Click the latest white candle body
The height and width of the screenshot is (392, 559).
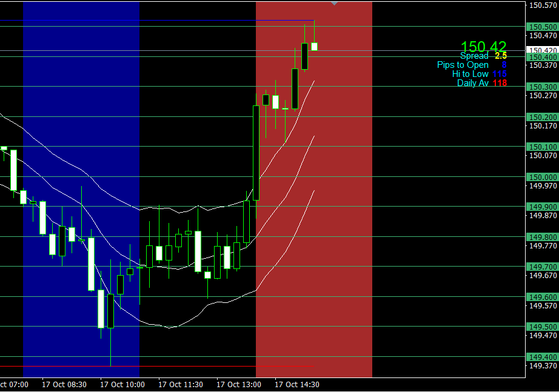[x=314, y=46]
